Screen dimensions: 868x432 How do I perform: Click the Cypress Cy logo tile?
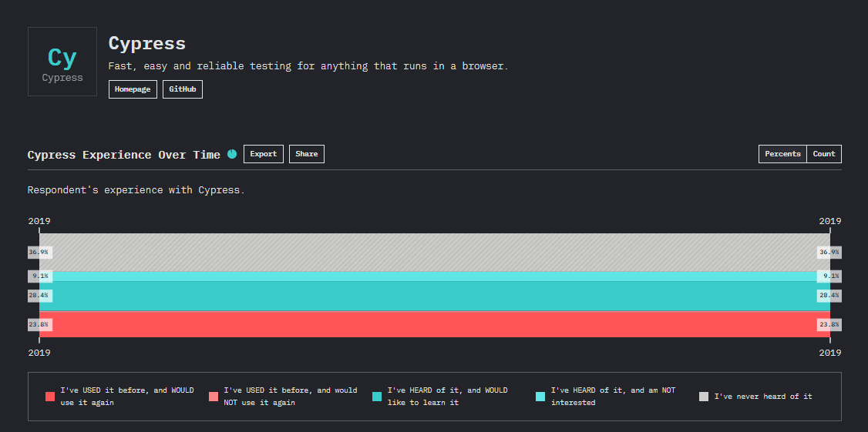62,62
